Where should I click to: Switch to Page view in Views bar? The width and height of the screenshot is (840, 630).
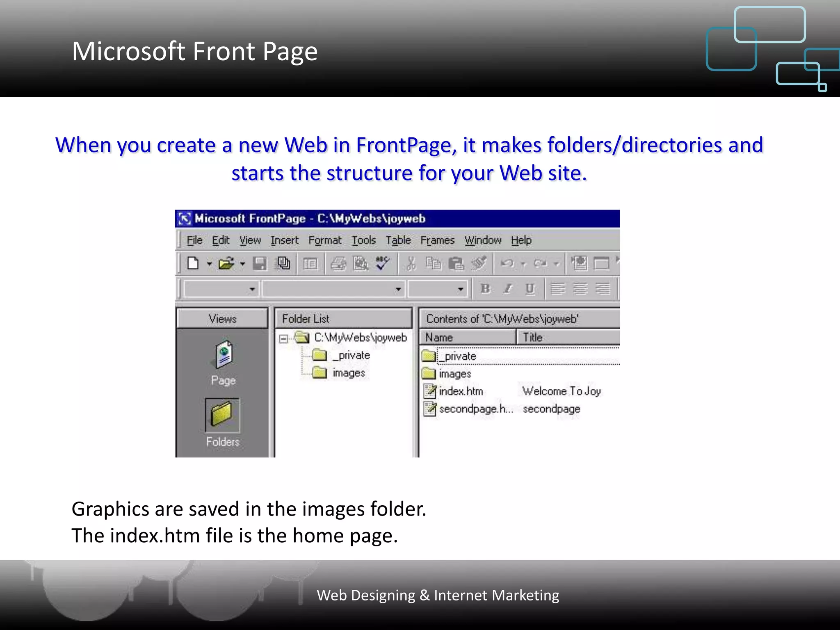[223, 363]
